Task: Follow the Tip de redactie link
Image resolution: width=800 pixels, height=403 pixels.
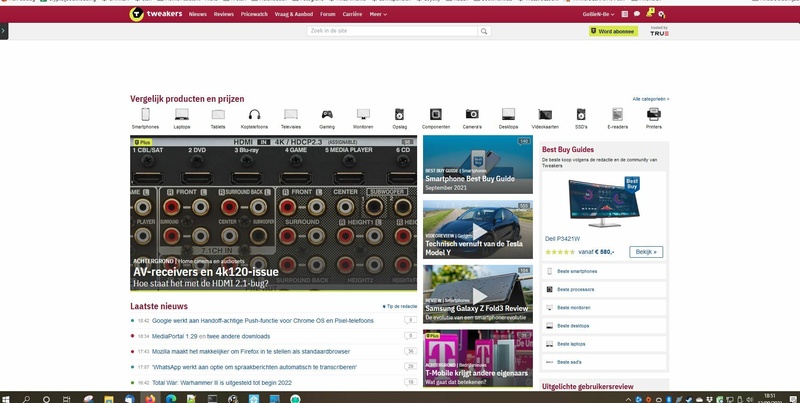Action: (x=399, y=306)
